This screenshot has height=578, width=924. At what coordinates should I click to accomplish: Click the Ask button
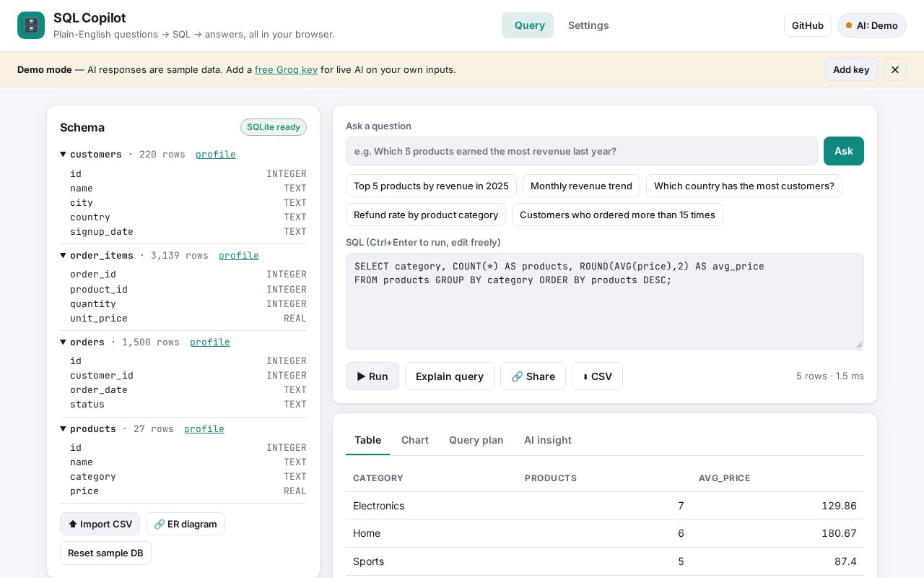tap(844, 151)
